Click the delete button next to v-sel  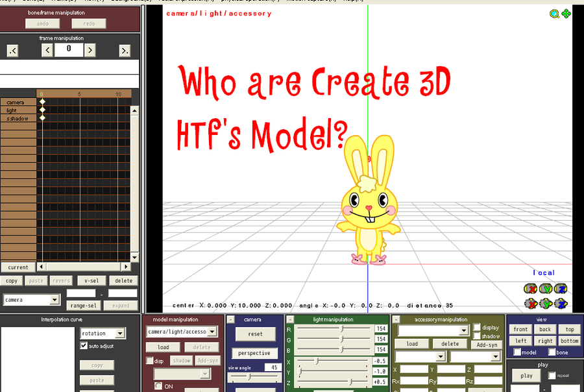124,280
